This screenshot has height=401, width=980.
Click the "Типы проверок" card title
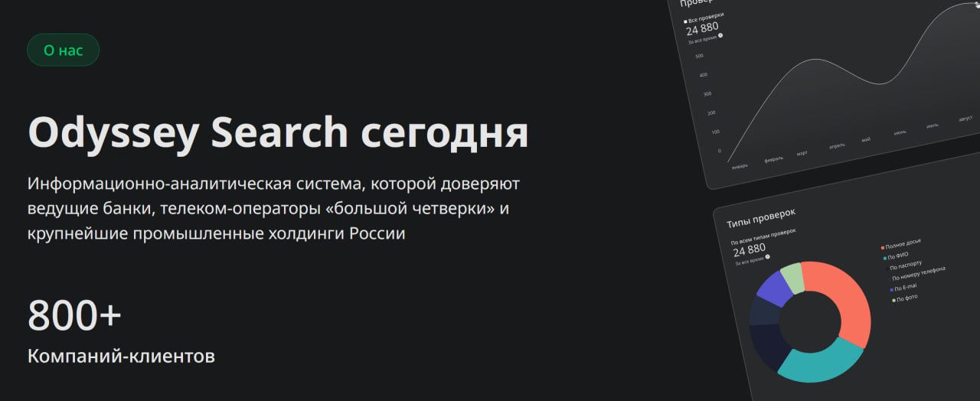761,217
